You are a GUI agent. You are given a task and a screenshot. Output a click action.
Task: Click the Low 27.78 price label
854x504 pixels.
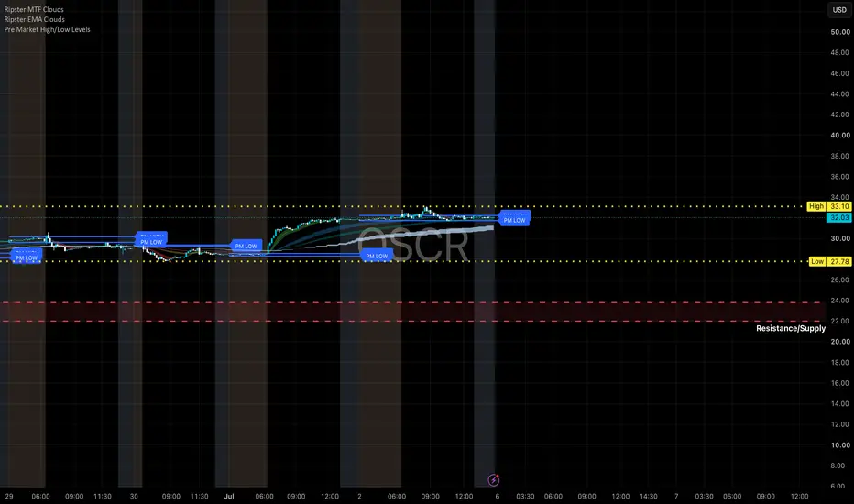click(x=829, y=261)
